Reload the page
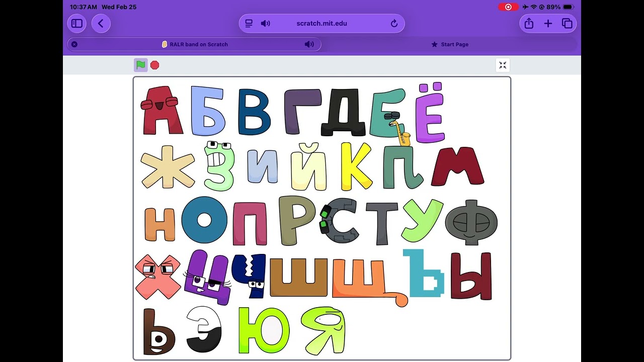 point(394,23)
